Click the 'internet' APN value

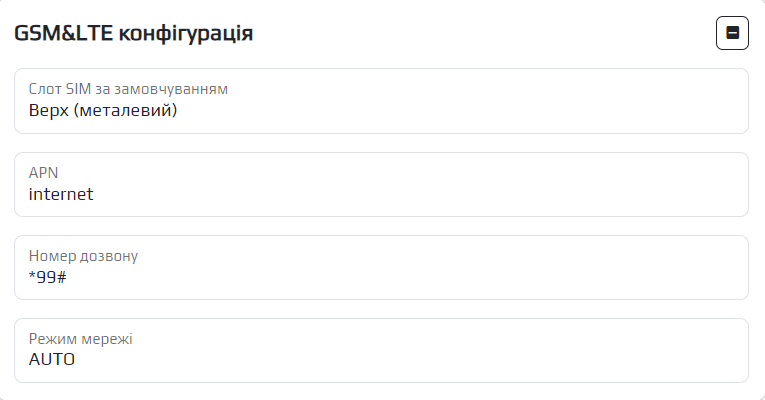[61, 194]
